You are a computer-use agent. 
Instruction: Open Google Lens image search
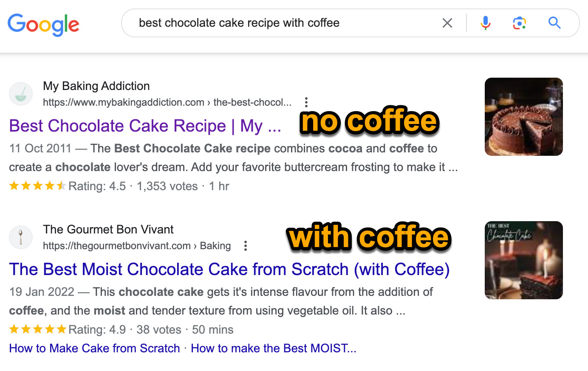519,23
